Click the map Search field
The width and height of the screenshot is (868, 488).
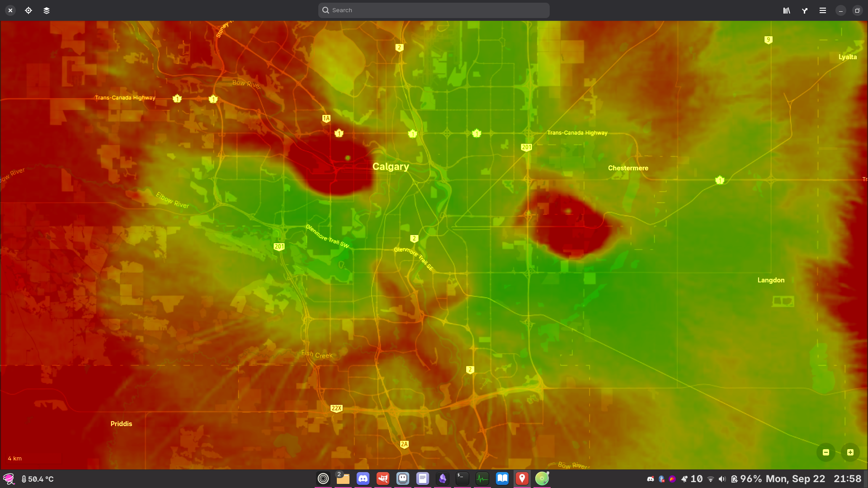tap(434, 10)
